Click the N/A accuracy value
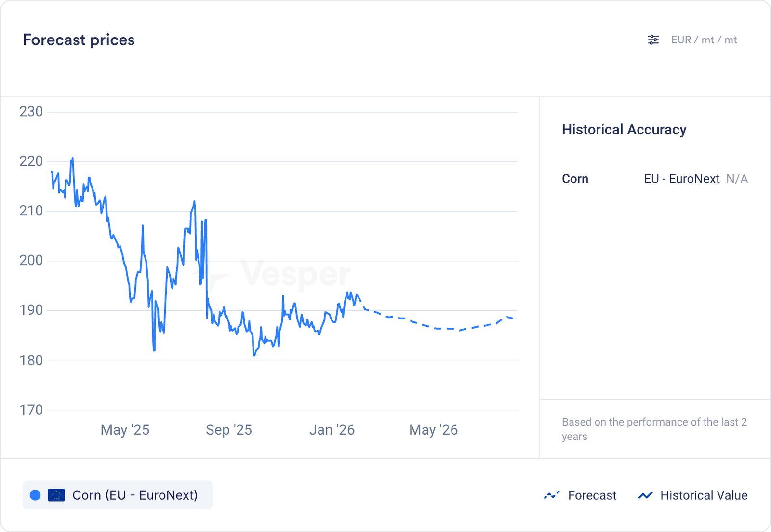The image size is (771, 532). [737, 179]
